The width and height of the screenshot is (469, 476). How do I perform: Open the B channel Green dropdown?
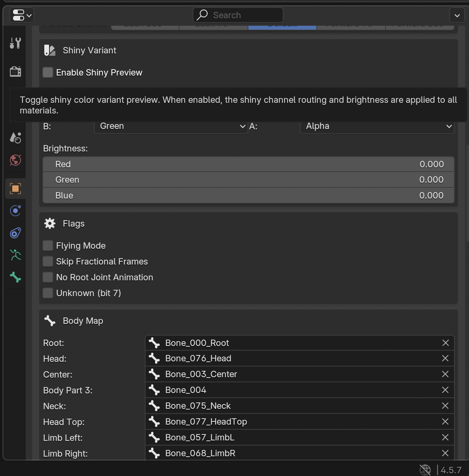(171, 126)
